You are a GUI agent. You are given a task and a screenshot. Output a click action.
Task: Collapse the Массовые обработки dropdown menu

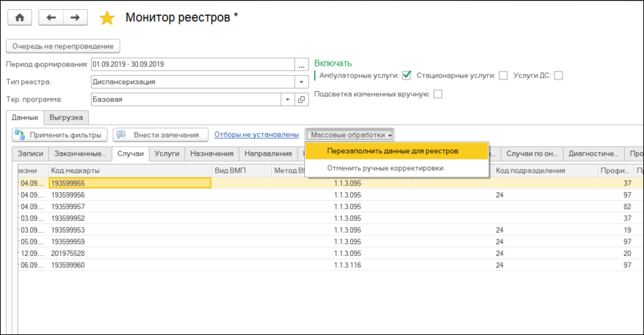350,135
